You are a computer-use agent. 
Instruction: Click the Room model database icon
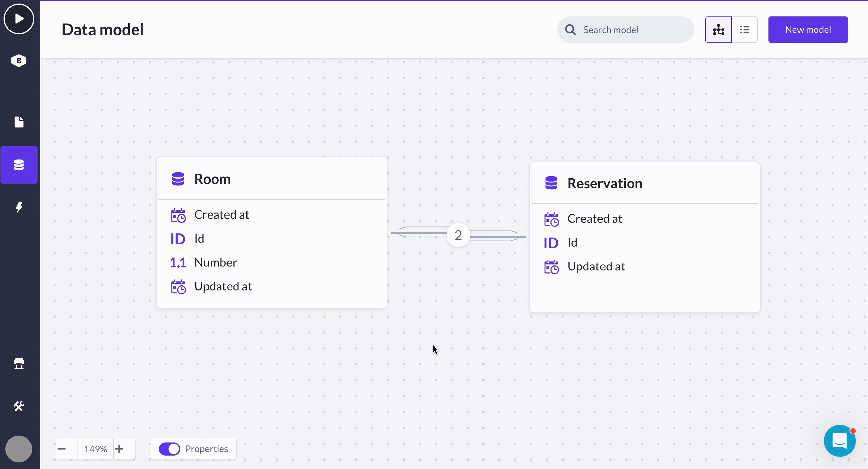click(x=178, y=179)
